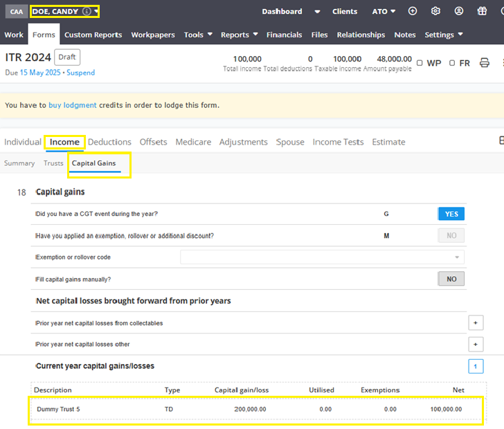Open the DOE, CANDY client dropdown arrow
Screen dimensions: 504x429
click(x=96, y=12)
